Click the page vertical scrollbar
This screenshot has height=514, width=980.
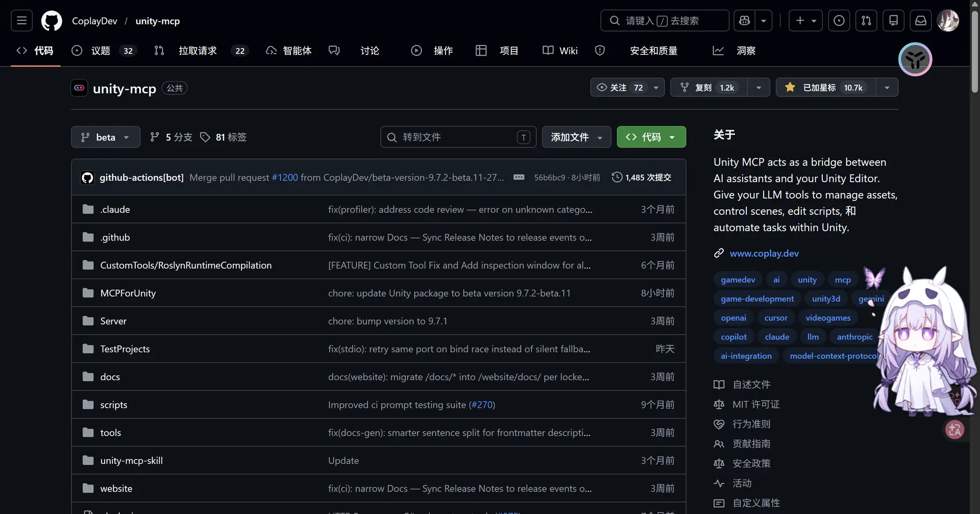tap(974, 51)
